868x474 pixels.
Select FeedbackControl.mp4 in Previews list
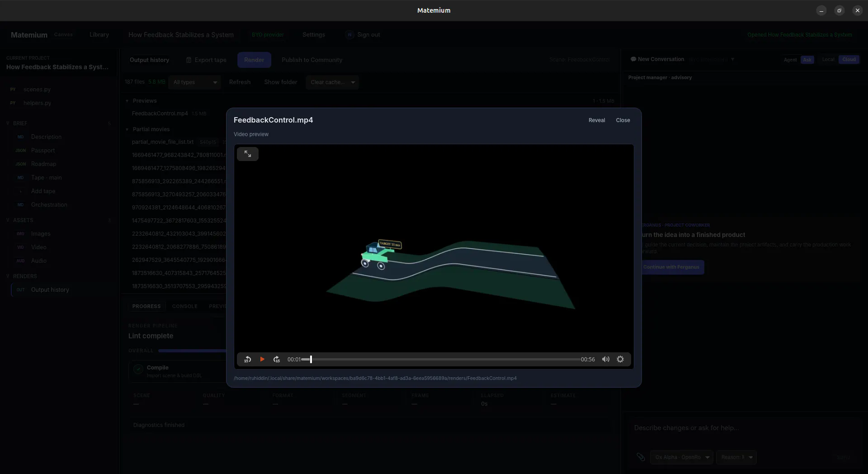tap(160, 114)
